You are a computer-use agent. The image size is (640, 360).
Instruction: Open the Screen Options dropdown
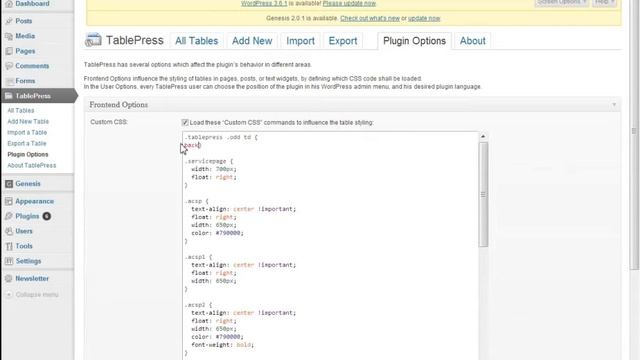click(562, 2)
